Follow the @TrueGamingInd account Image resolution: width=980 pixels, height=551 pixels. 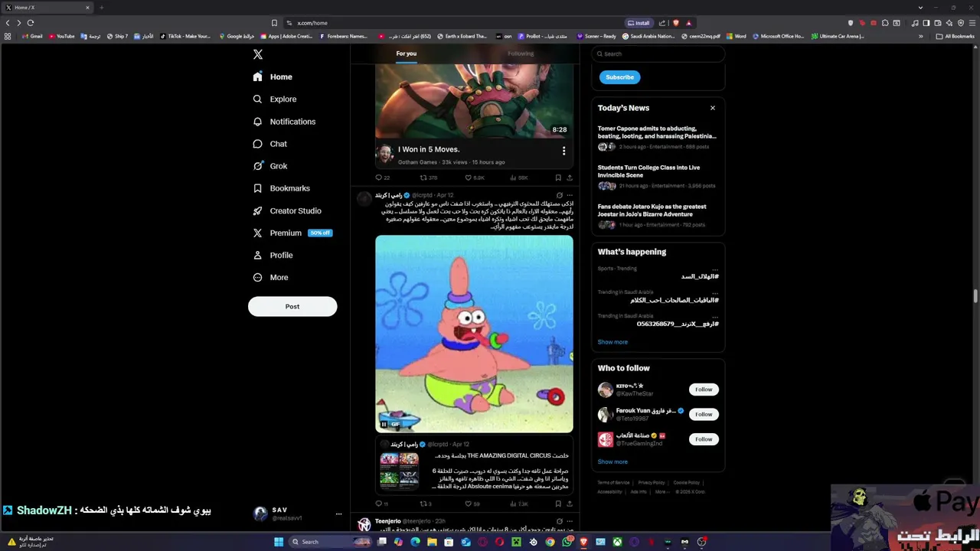coord(704,439)
